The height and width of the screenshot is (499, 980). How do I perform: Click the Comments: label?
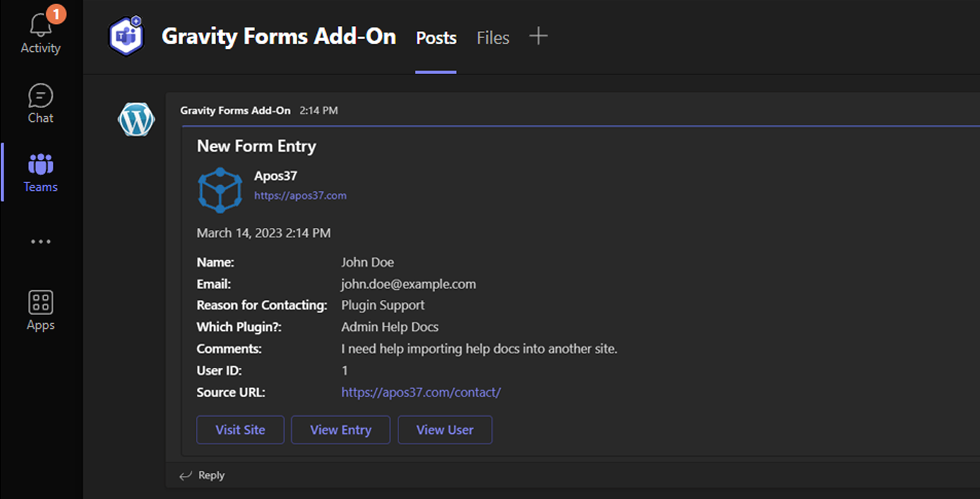229,349
